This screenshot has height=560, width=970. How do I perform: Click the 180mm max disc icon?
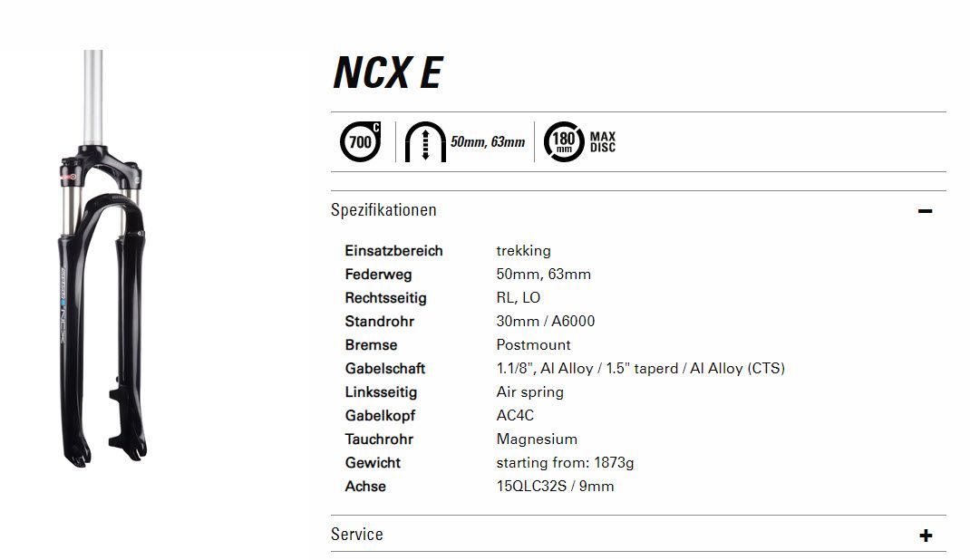pos(564,141)
